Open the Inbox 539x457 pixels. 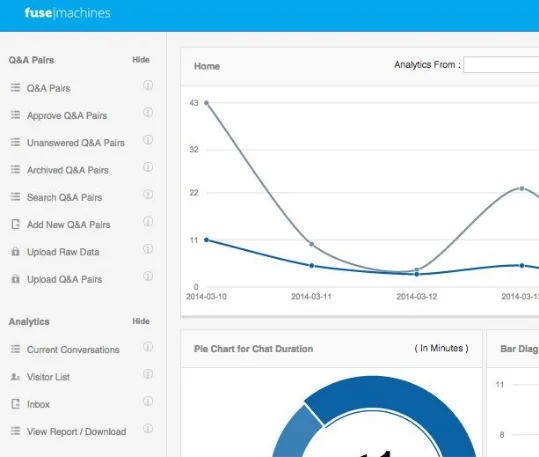[38, 404]
